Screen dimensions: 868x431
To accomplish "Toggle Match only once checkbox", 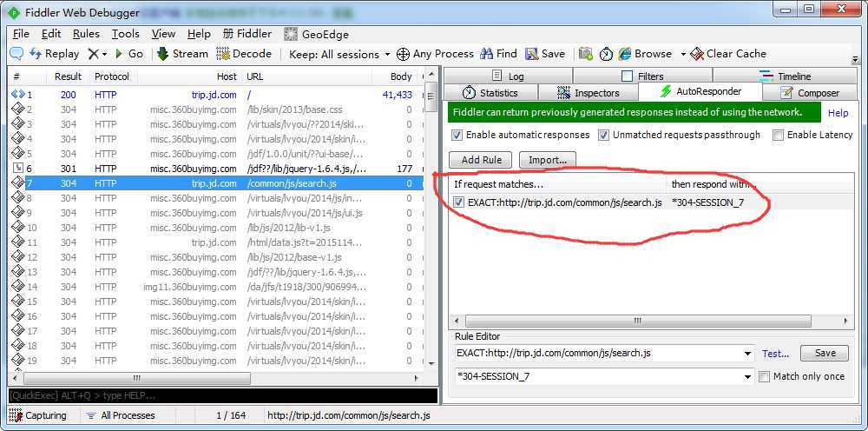I will 764,377.
